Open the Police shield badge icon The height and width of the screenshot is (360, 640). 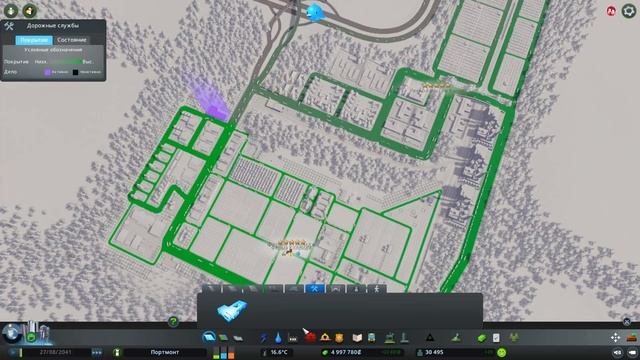tap(339, 338)
